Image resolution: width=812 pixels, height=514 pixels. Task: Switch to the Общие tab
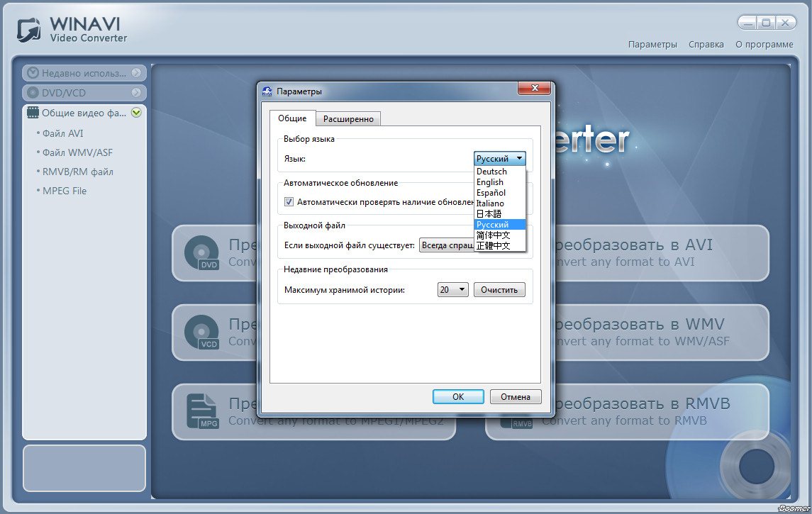292,118
